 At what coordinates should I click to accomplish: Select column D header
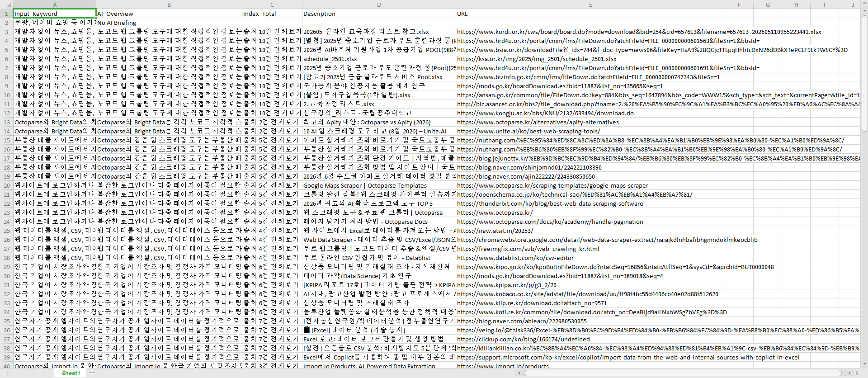(379, 5)
